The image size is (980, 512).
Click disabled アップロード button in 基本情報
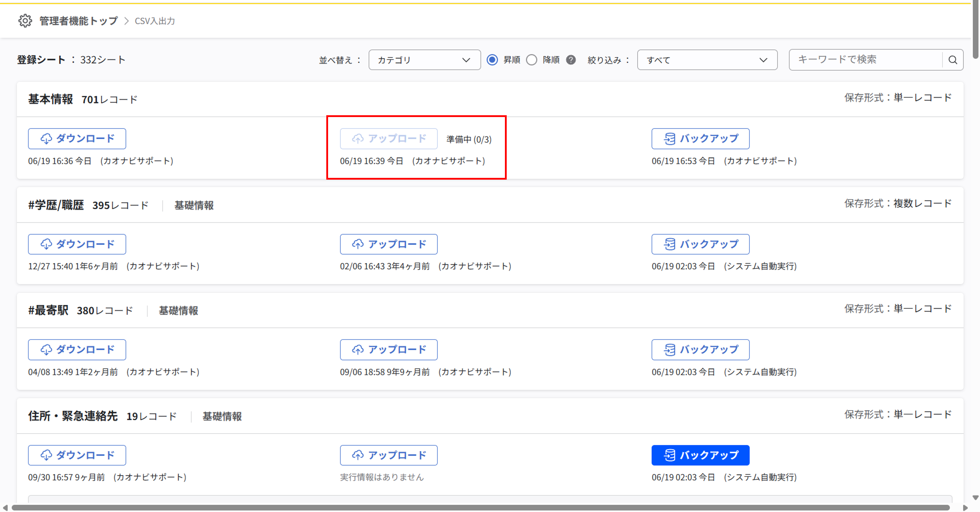[388, 139]
